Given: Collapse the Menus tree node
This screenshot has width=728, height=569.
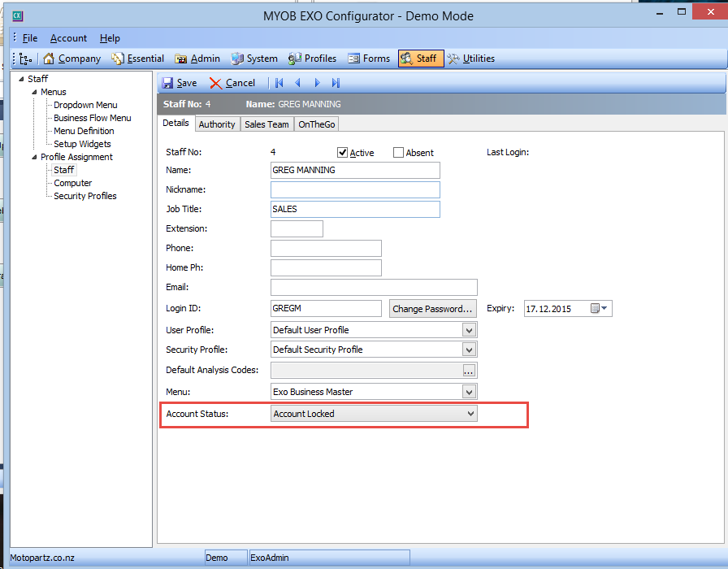Looking at the screenshot, I should (x=34, y=92).
